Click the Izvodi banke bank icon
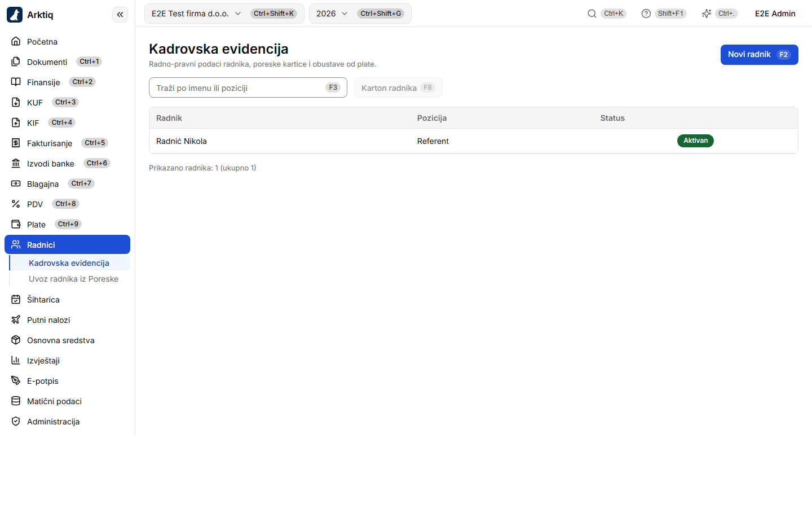This screenshot has width=812, height=508. point(16,163)
